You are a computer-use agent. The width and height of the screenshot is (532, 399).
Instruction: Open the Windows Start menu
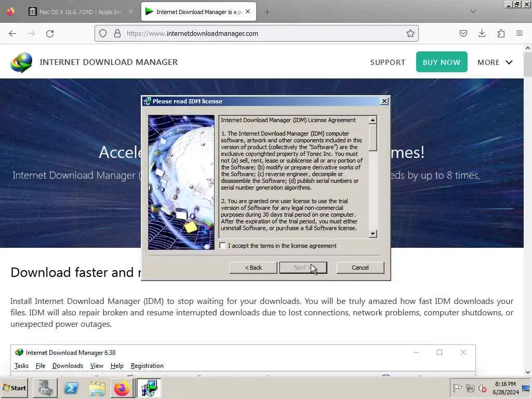(x=14, y=388)
